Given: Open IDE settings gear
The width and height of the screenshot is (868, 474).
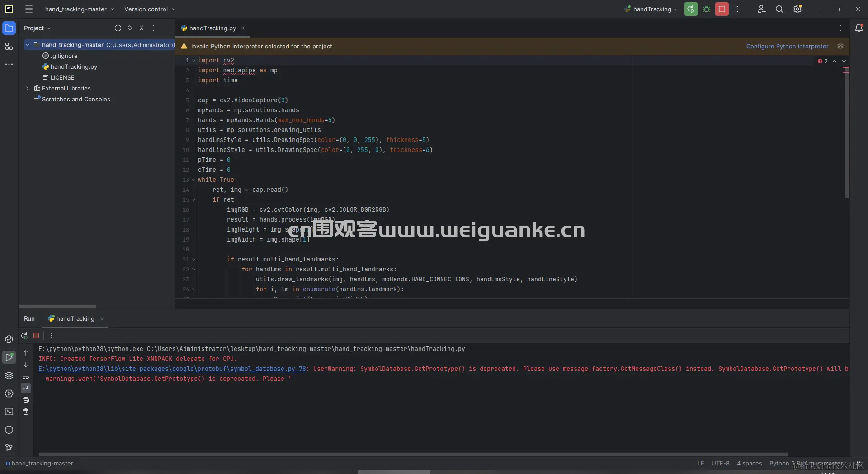Looking at the screenshot, I should 797,9.
